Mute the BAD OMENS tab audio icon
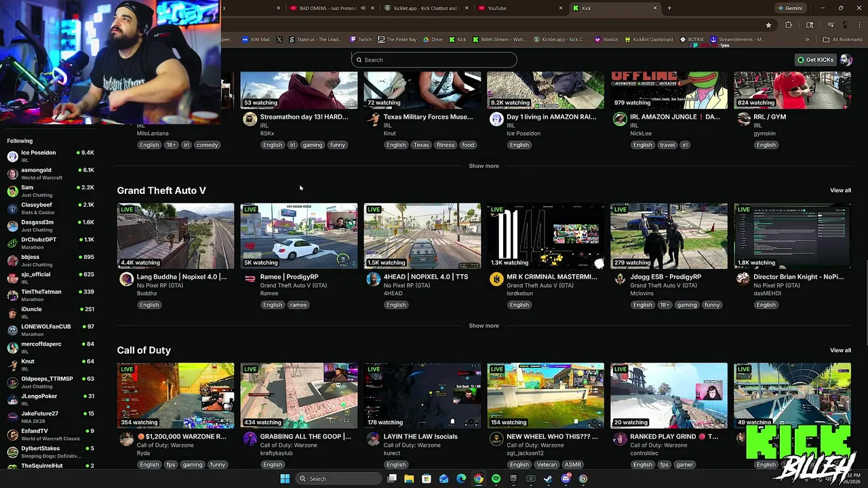Viewport: 868px width, 488px height. point(363,8)
